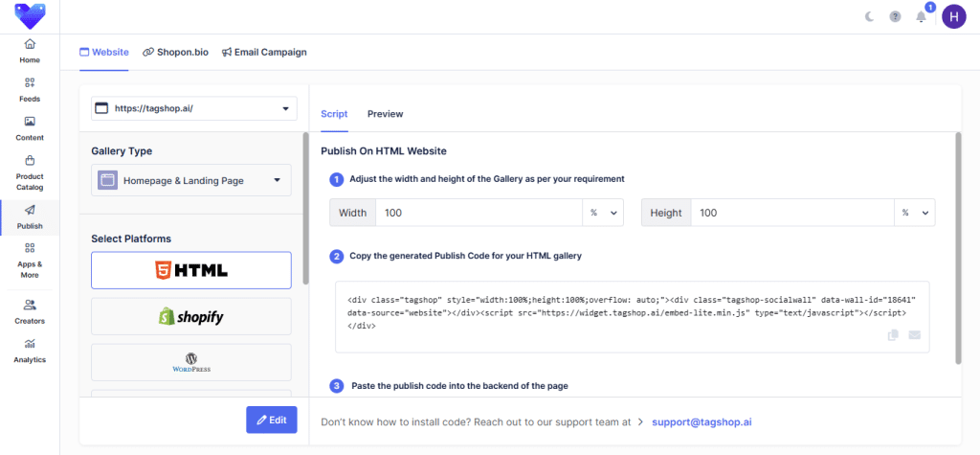Viewport: 980px width, 455px height.
Task: Click the Height input field
Action: tap(791, 213)
